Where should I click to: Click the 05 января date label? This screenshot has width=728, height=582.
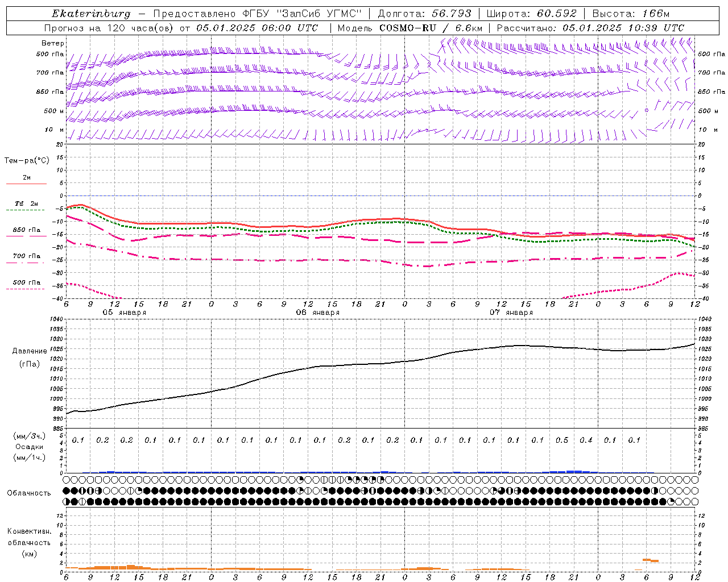[124, 313]
